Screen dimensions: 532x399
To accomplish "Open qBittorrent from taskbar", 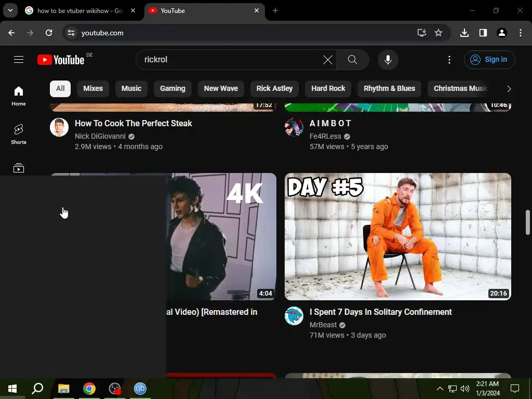I will click(140, 389).
